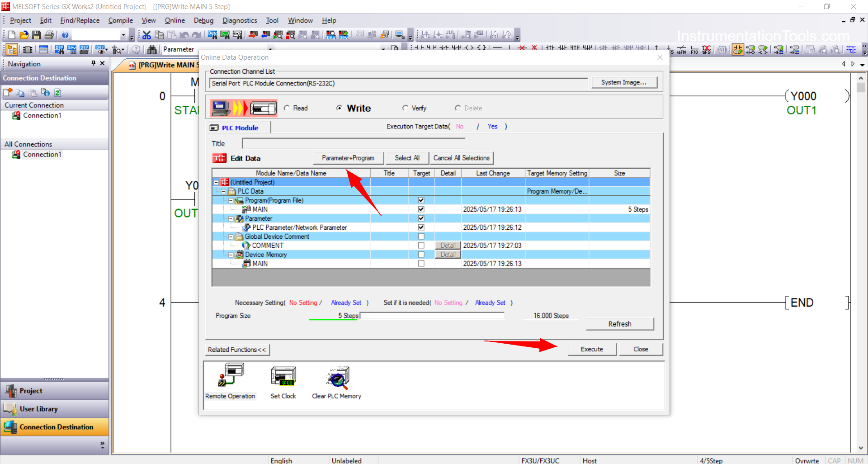Click the binoculars Find icon
Screen dimensions: 868x464
(x=152, y=49)
